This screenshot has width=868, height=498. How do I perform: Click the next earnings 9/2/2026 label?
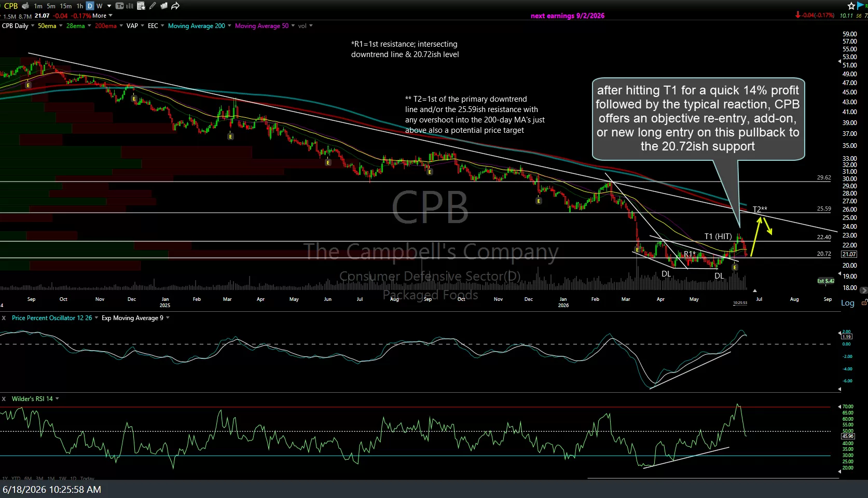click(x=568, y=16)
